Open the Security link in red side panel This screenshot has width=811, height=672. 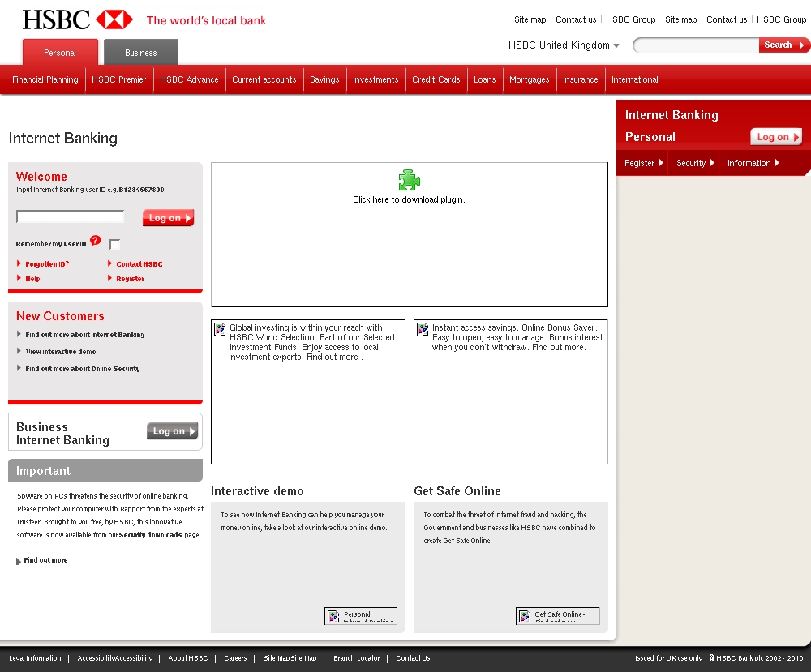[695, 163]
